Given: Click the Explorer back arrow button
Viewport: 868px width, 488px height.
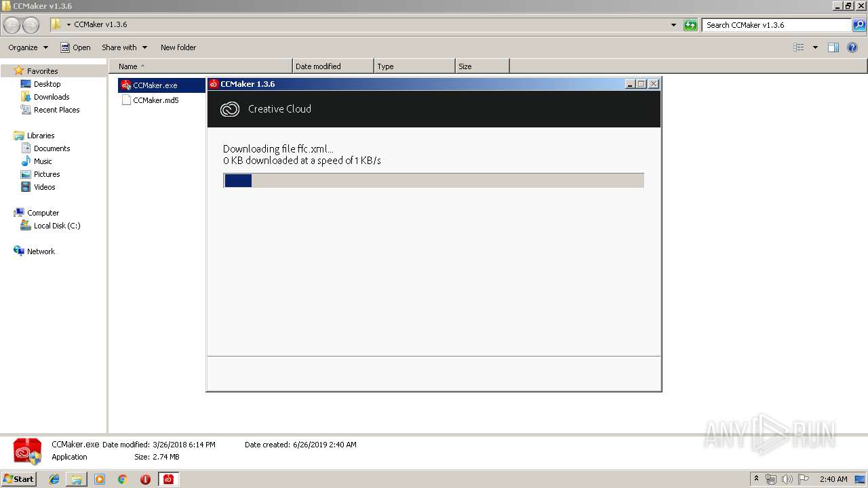Looking at the screenshot, I should coord(12,25).
